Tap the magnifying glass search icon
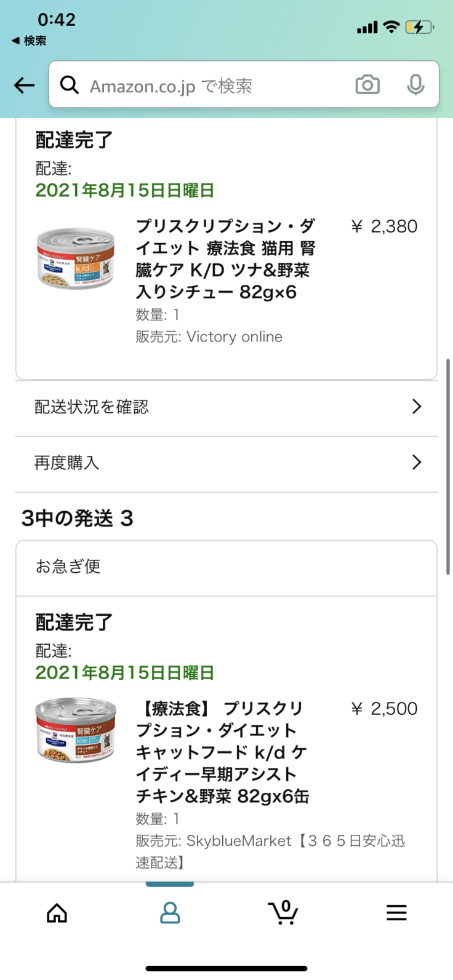This screenshot has height=980, width=453. (x=70, y=85)
